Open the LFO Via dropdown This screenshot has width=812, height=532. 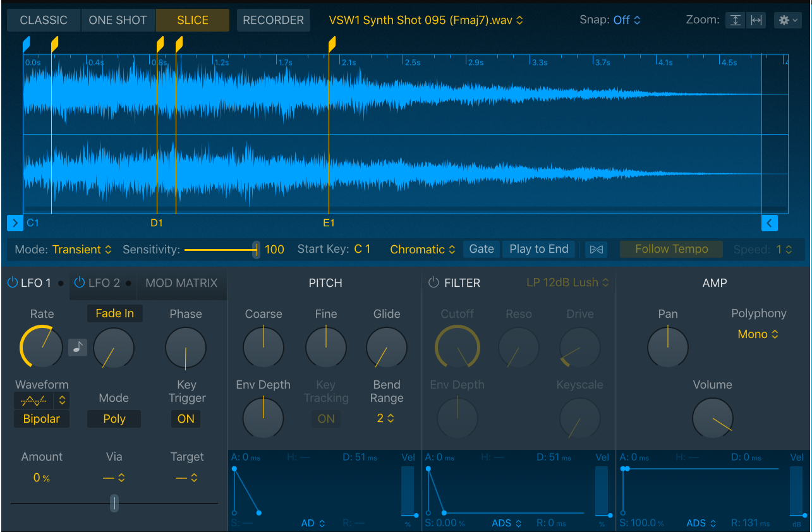point(114,478)
